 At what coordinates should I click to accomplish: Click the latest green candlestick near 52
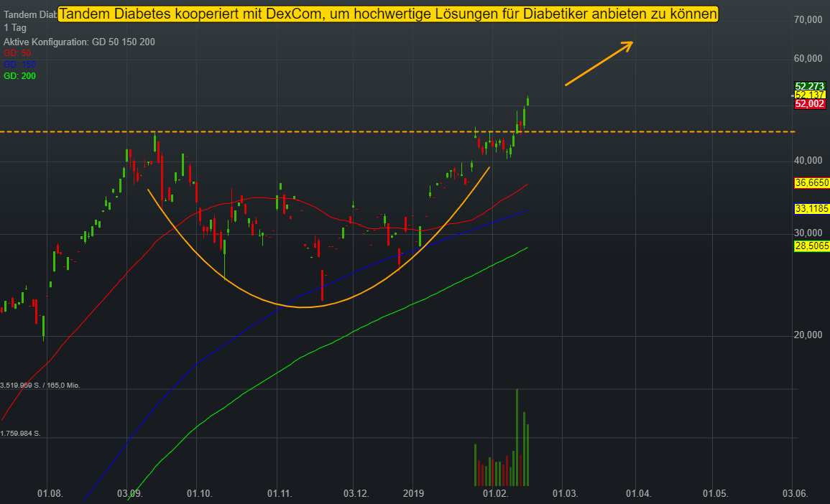[x=527, y=101]
